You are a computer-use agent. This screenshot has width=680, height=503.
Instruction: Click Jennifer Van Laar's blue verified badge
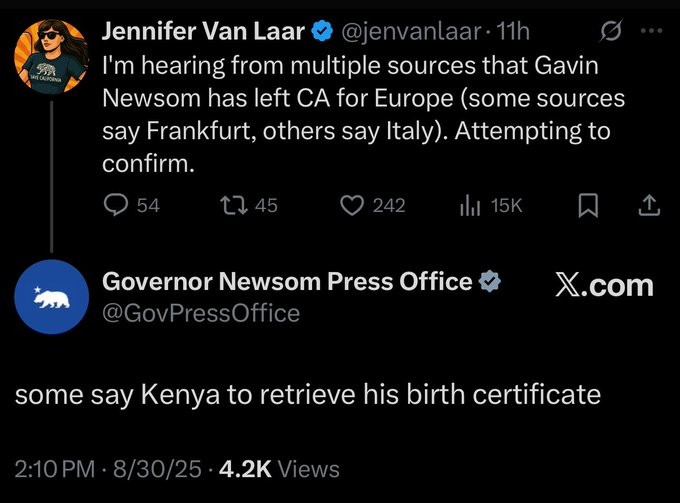click(x=322, y=31)
